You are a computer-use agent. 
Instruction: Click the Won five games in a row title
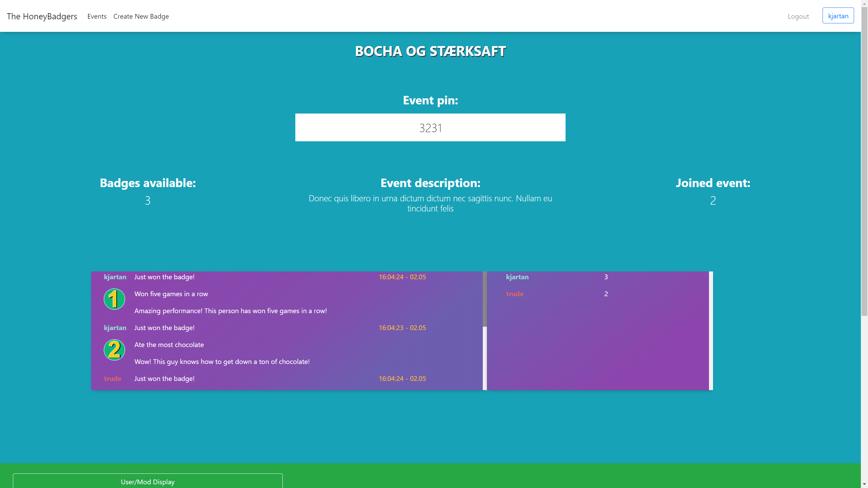(x=171, y=294)
